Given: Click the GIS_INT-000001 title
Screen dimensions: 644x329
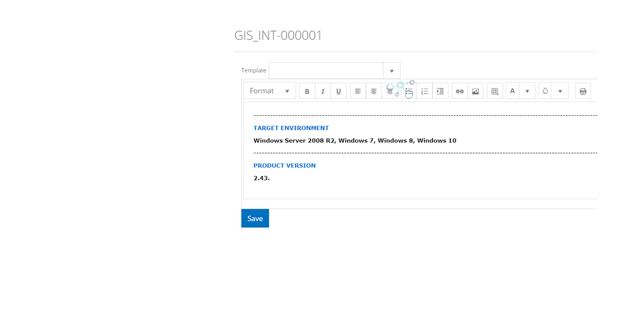Looking at the screenshot, I should click(278, 35).
